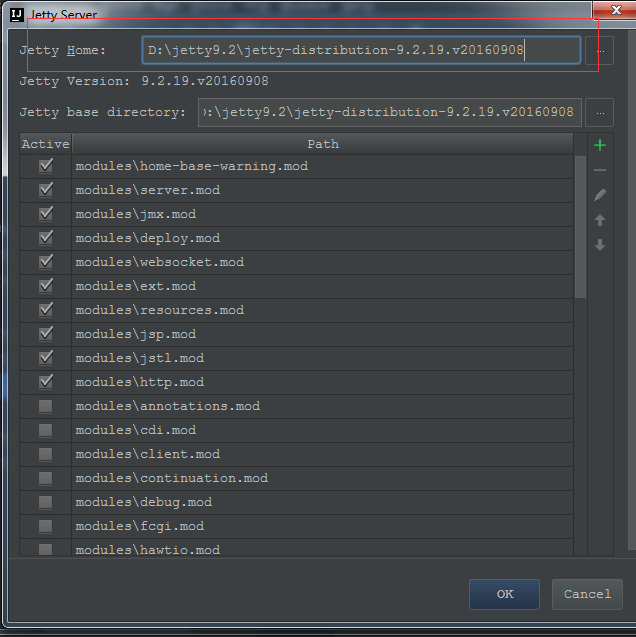Focus the Jetty base directory field
This screenshot has width=636, height=637.
click(x=390, y=113)
